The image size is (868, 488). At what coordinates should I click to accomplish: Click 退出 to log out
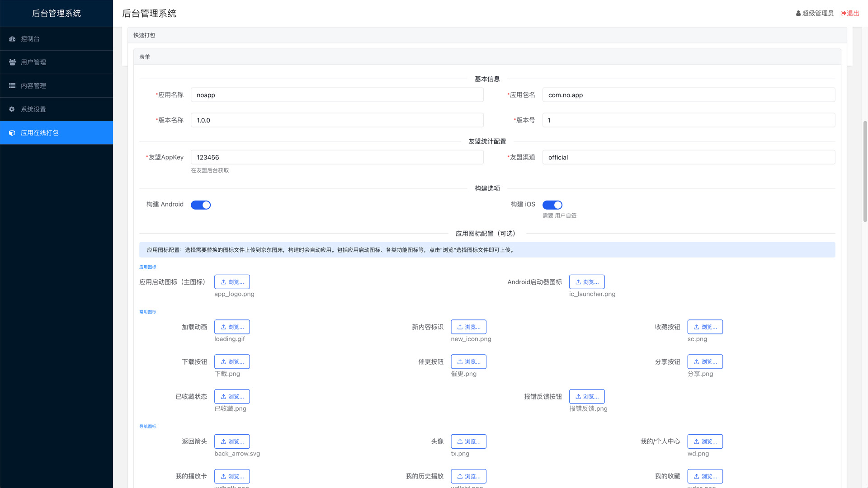point(853,13)
